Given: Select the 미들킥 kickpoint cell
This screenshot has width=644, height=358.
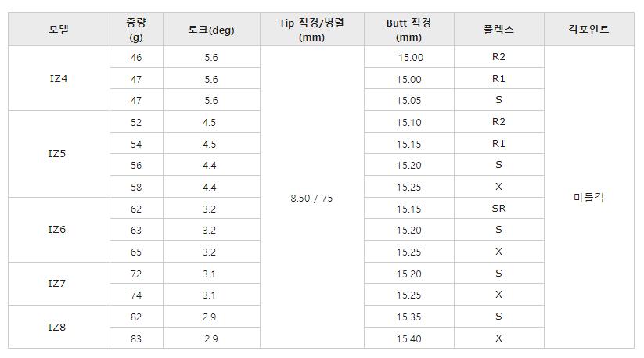Looking at the screenshot, I should [x=588, y=198].
